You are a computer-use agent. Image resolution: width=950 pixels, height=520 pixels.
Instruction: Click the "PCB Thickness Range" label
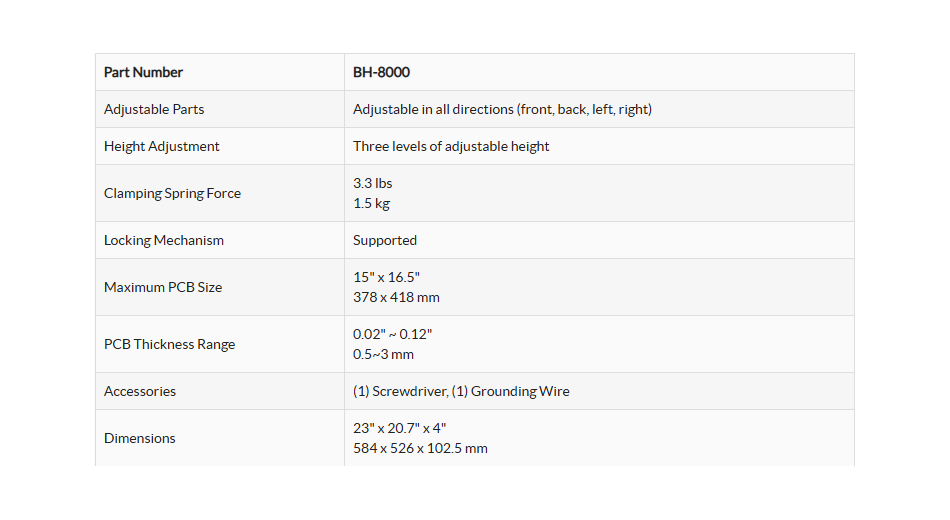[x=169, y=344]
